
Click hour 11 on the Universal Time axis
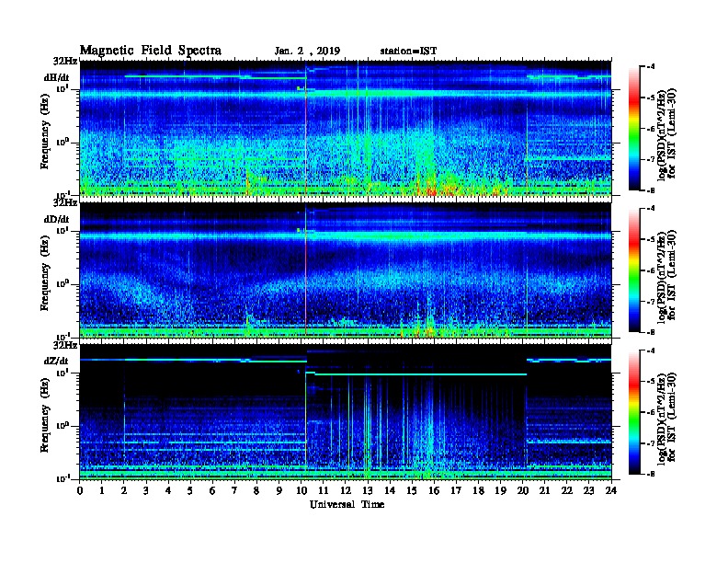click(x=324, y=490)
